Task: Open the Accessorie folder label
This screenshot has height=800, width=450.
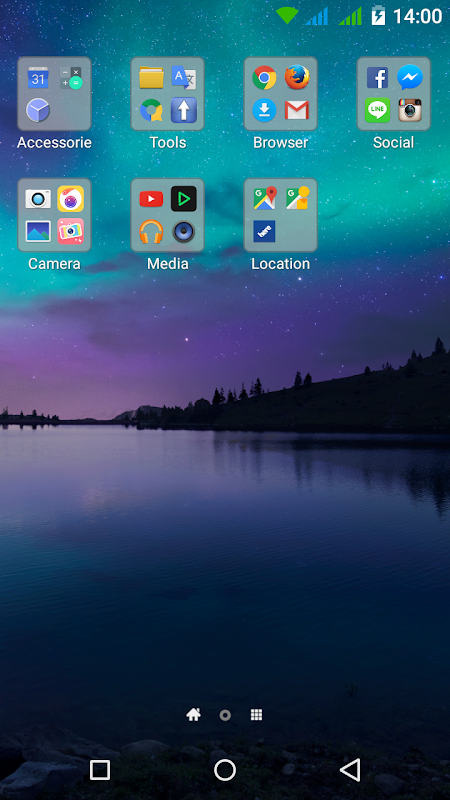Action: pos(54,142)
